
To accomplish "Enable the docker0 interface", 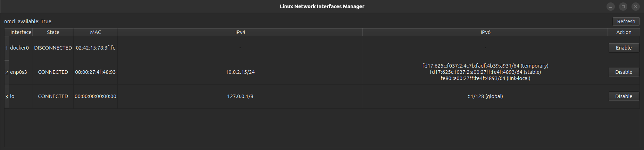I will [x=624, y=48].
